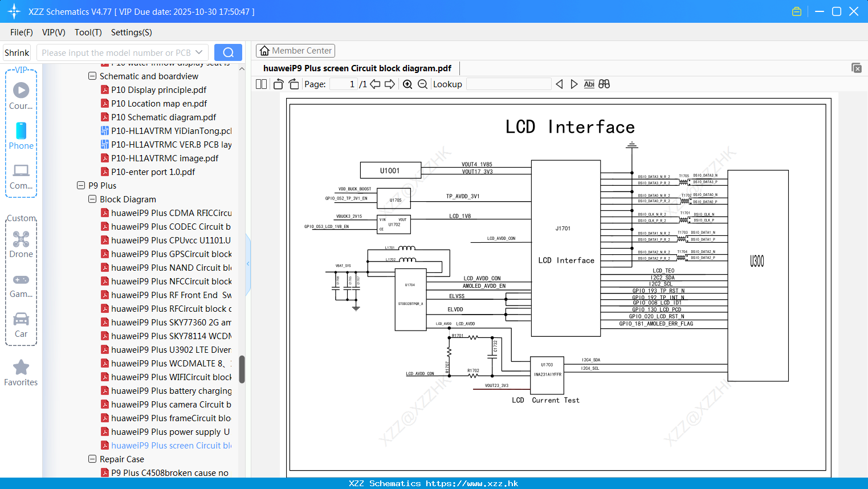Zoom out of the schematic
This screenshot has width=868, height=489.
click(x=422, y=84)
